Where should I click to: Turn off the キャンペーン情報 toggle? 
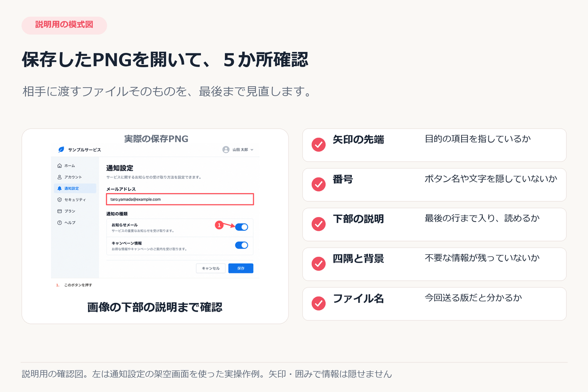point(242,245)
